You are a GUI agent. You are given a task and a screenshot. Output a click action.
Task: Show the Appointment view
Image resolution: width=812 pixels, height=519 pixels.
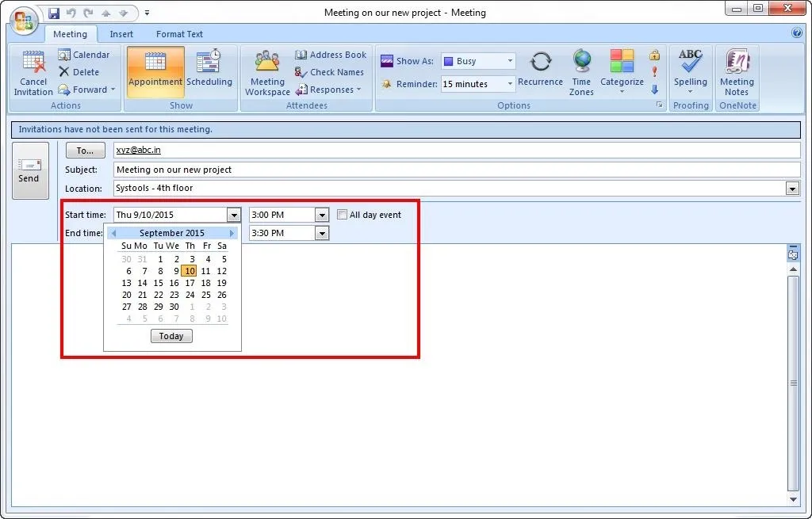point(155,72)
